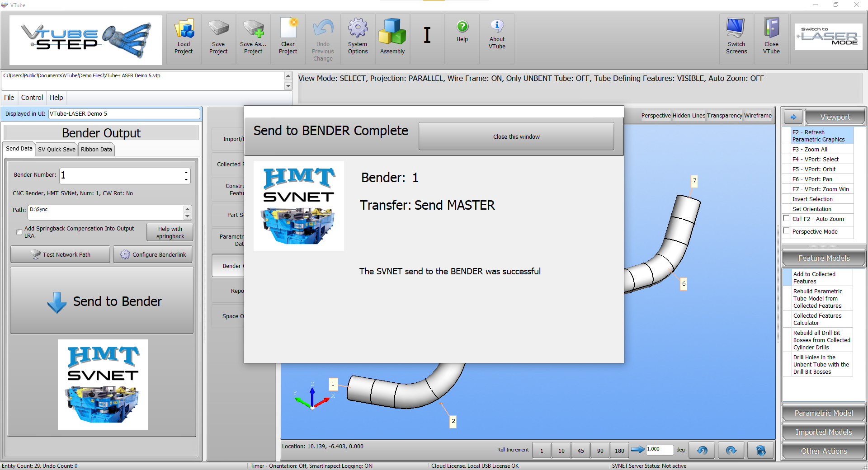This screenshot has width=868, height=470.
Task: Expand Other Actions section
Action: (824, 451)
